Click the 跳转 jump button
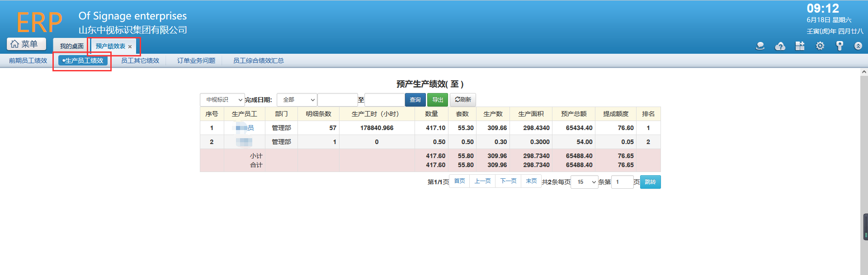Image resolution: width=868 pixels, height=275 pixels. 650,182
